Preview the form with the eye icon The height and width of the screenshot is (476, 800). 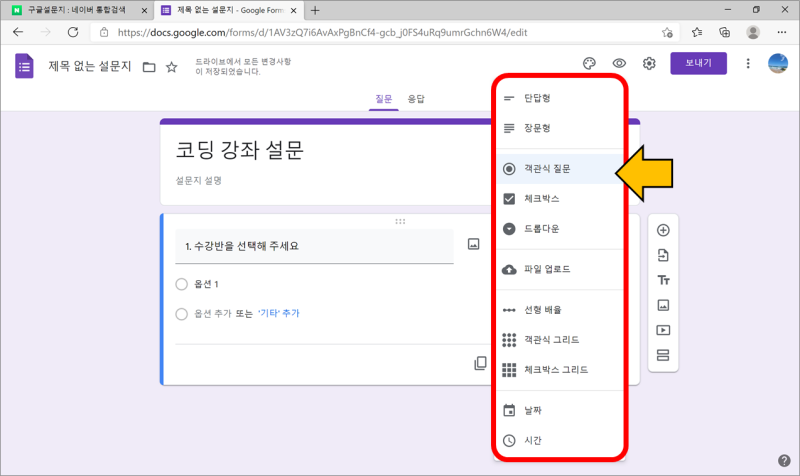(x=619, y=63)
